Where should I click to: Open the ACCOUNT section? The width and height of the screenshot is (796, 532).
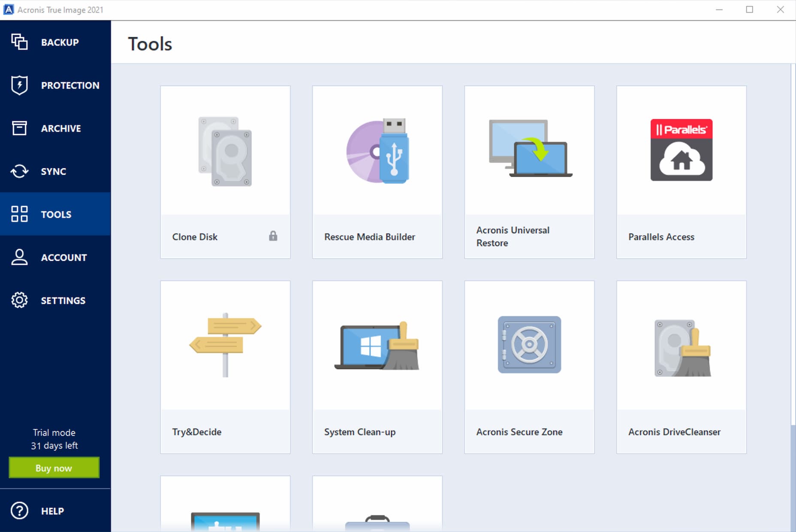click(64, 258)
